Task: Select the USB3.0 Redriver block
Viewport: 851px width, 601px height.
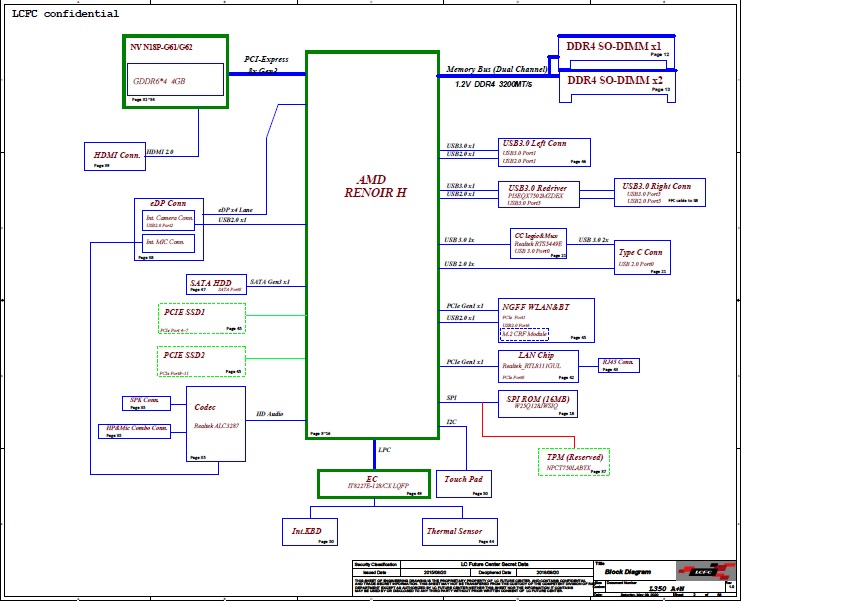Action: click(539, 194)
